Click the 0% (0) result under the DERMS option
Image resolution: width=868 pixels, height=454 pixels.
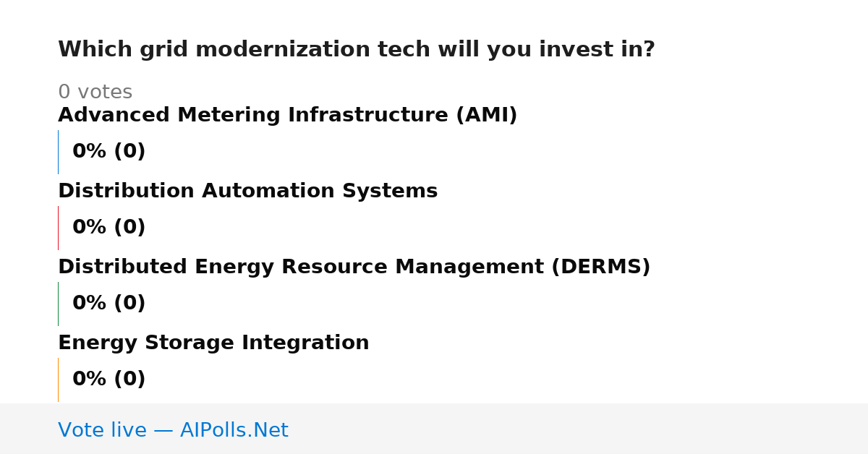[109, 304]
